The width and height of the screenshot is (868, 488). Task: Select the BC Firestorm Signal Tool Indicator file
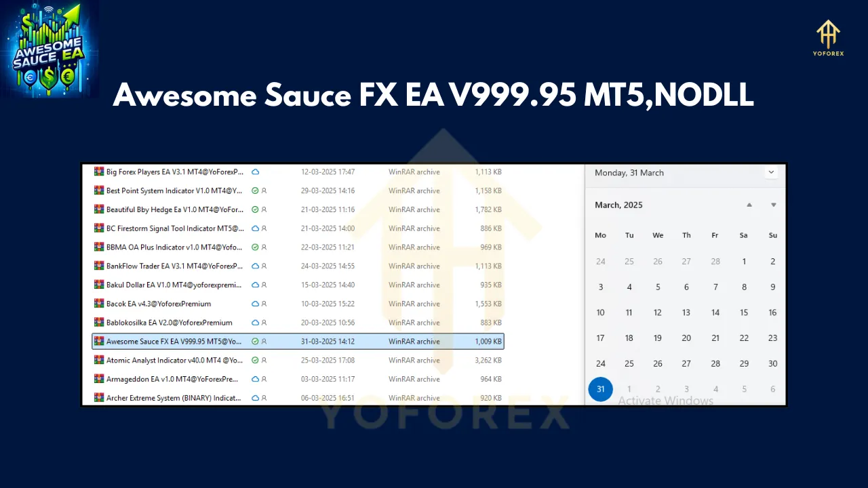click(x=175, y=228)
